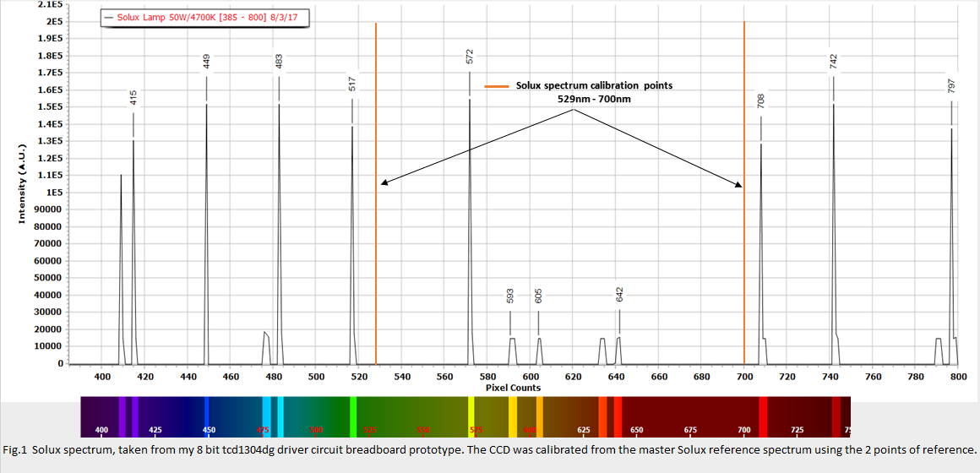Click the unlabeled peak left of 415
Image resolution: width=980 pixels, height=473 pixels.
pyautogui.click(x=122, y=269)
